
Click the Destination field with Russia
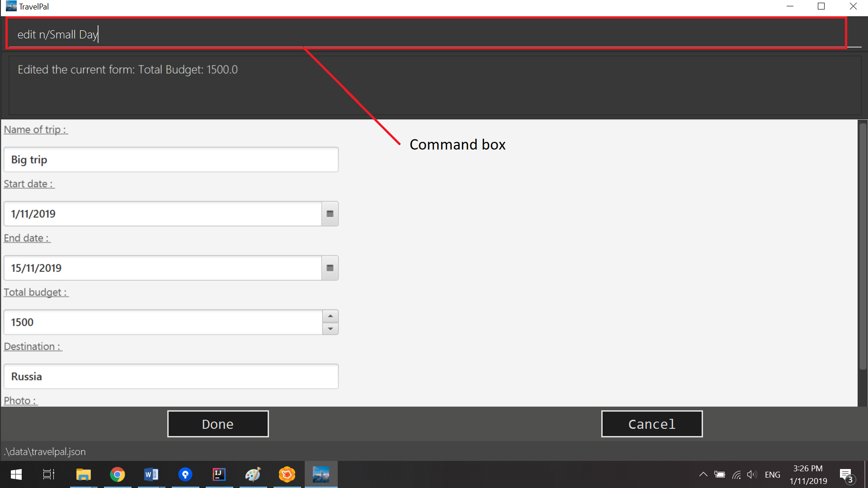(171, 376)
